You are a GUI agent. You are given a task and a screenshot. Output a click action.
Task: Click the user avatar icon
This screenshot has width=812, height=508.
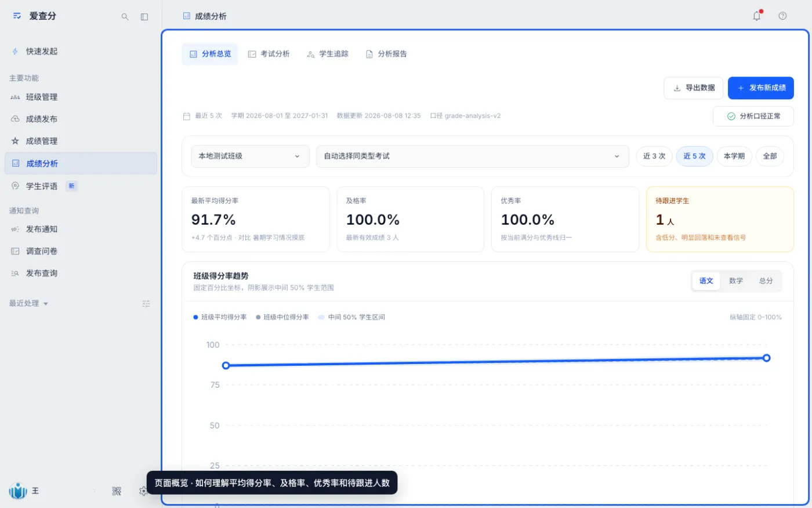pos(18,491)
